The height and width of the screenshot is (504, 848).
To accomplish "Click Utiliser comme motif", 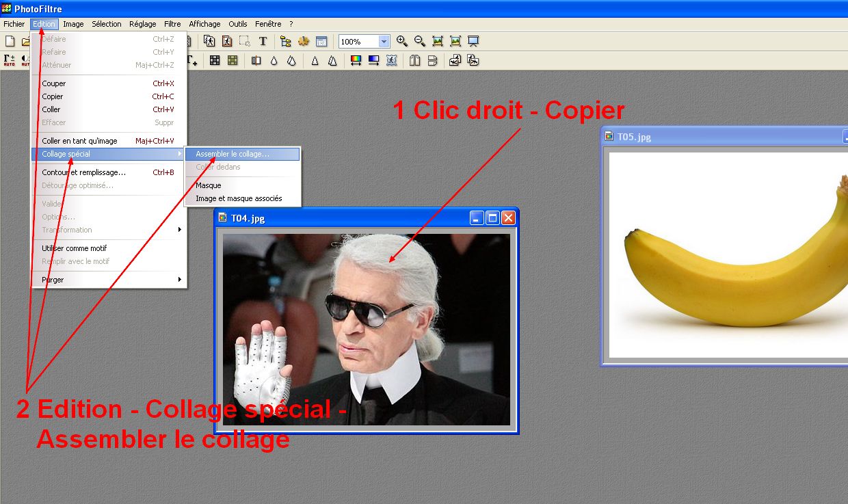I will 75,248.
